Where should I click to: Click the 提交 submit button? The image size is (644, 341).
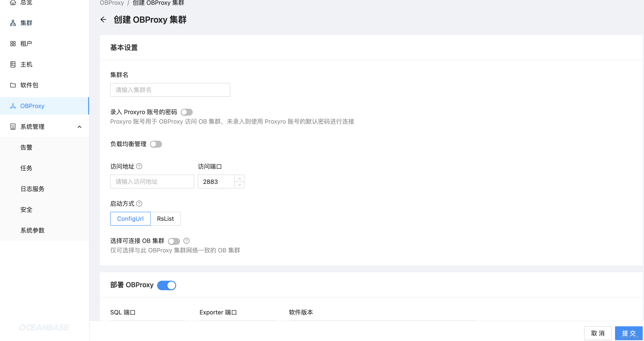(628, 333)
